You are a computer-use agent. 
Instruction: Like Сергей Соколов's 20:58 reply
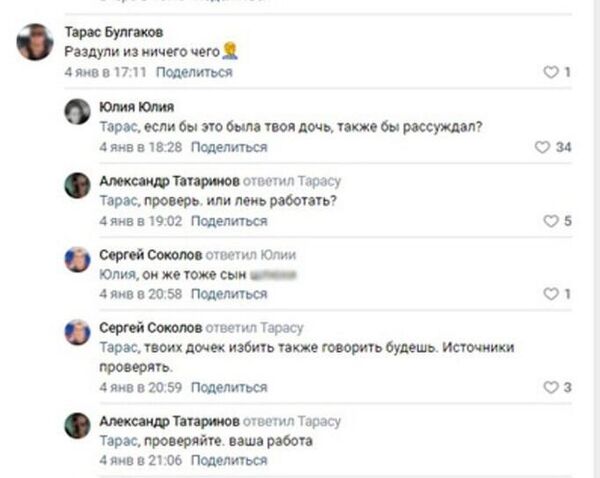click(549, 294)
